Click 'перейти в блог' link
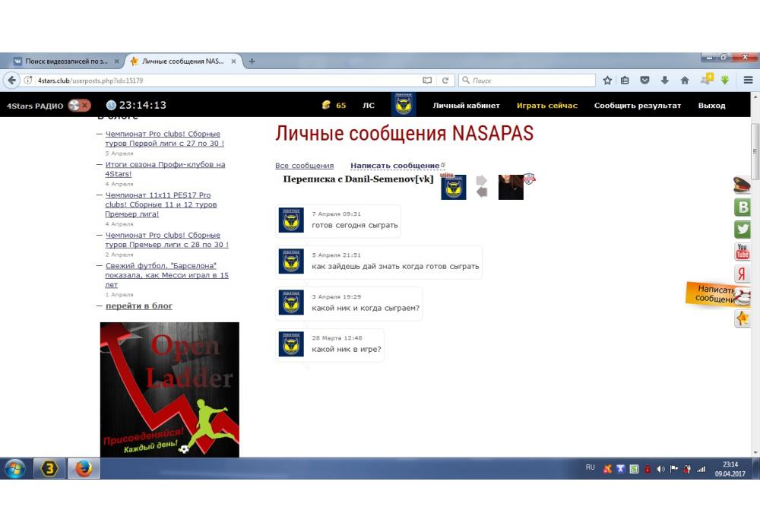760x532 pixels. tap(138, 306)
